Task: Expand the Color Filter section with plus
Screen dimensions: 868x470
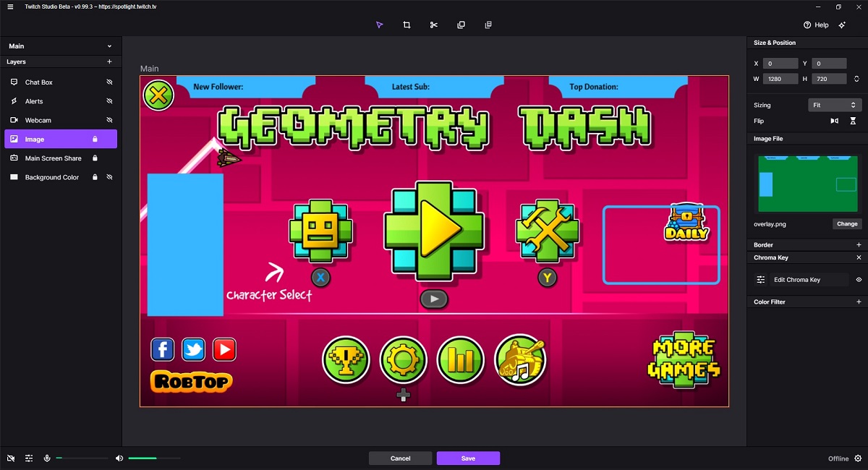Action: point(859,302)
